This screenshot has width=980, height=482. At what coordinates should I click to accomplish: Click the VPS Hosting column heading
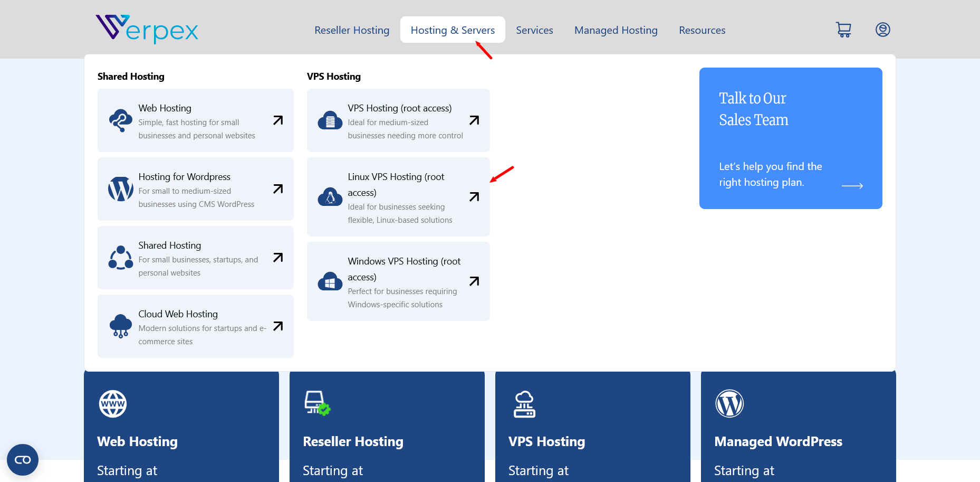(334, 77)
